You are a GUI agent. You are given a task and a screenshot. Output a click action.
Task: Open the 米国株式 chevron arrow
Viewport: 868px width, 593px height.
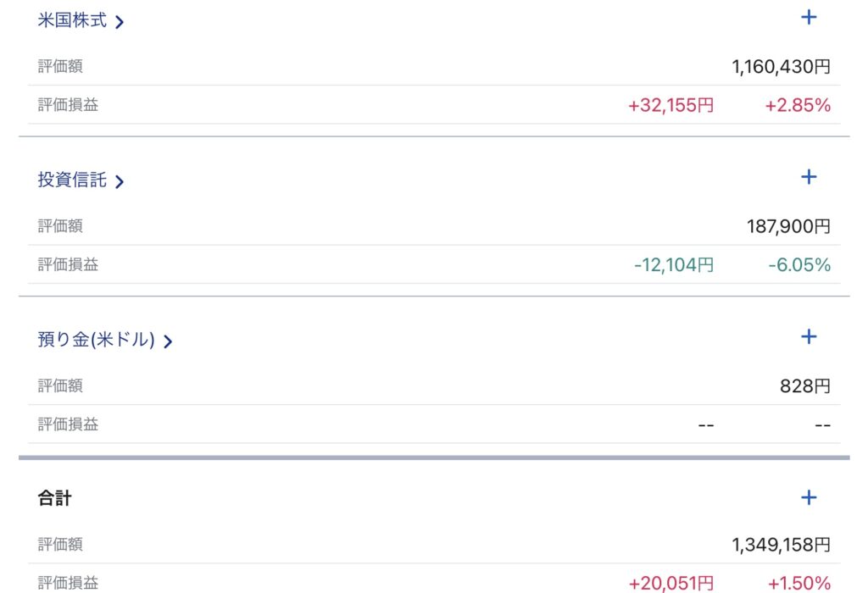119,22
